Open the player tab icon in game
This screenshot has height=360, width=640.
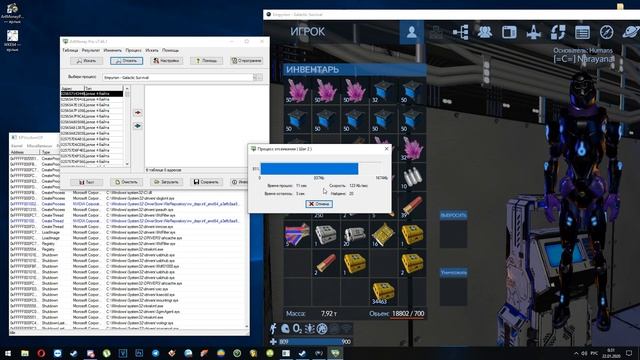pyautogui.click(x=411, y=32)
